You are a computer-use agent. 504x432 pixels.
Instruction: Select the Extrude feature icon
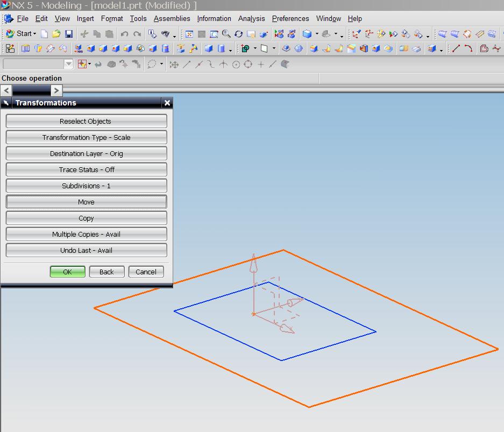pos(25,48)
